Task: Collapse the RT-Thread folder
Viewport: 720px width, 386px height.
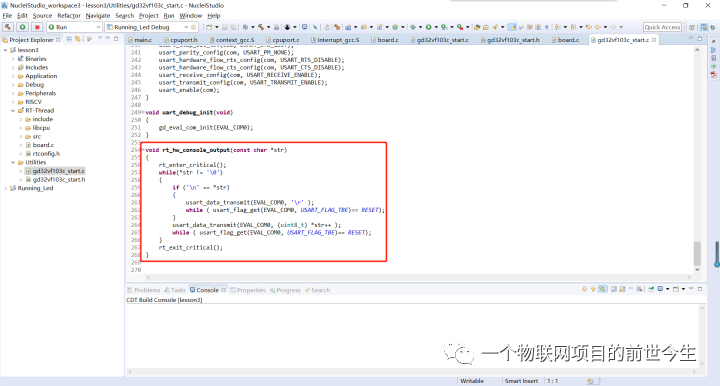Action: tap(13, 111)
